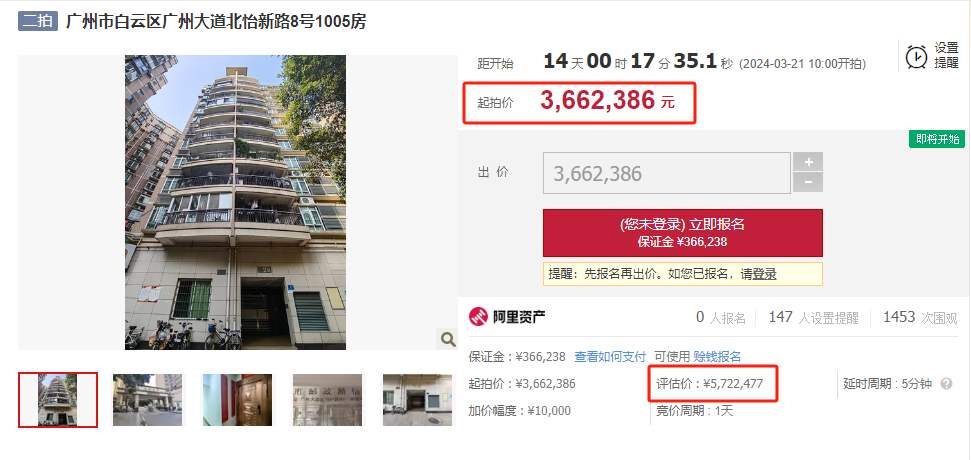Decrease bid with the minus button

click(808, 183)
